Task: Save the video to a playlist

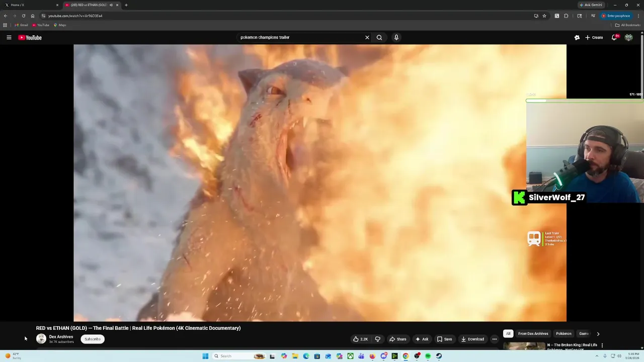Action: 444,339
